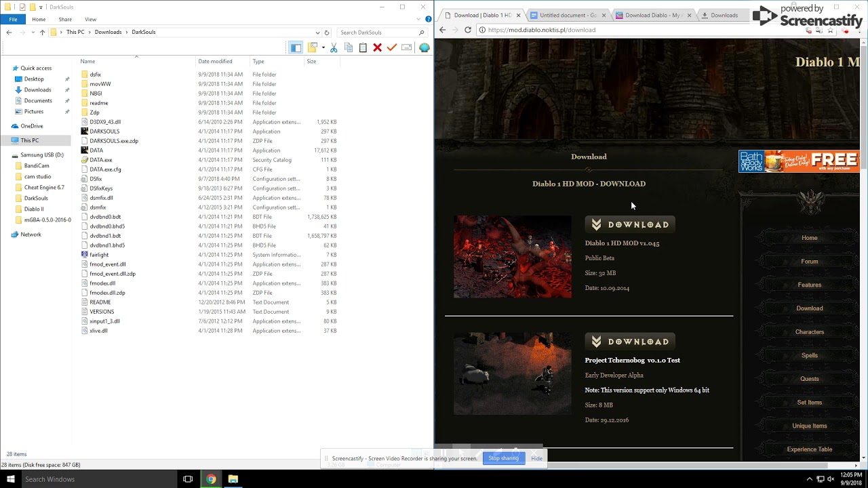Screen dimensions: 868x488
Task: Click Stop sharing in Screencastify bar
Action: pos(504,458)
